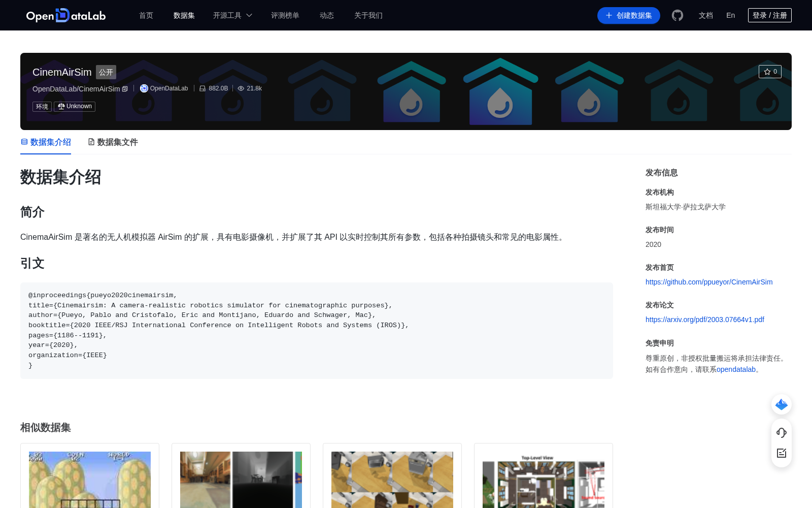Click 登录 / 注册 button
This screenshot has height=508, width=812.
[770, 15]
